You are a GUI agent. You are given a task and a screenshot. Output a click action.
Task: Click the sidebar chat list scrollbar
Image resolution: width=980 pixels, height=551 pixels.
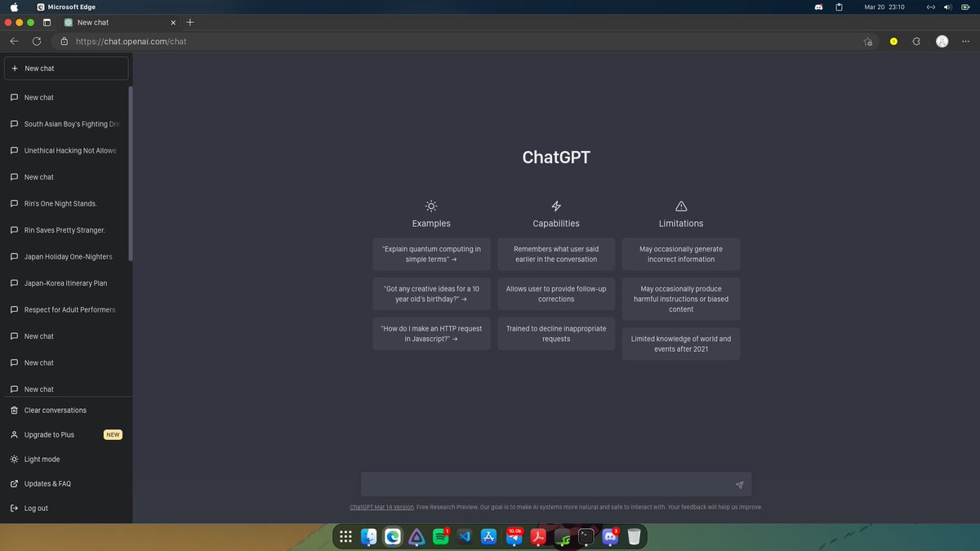tap(131, 173)
